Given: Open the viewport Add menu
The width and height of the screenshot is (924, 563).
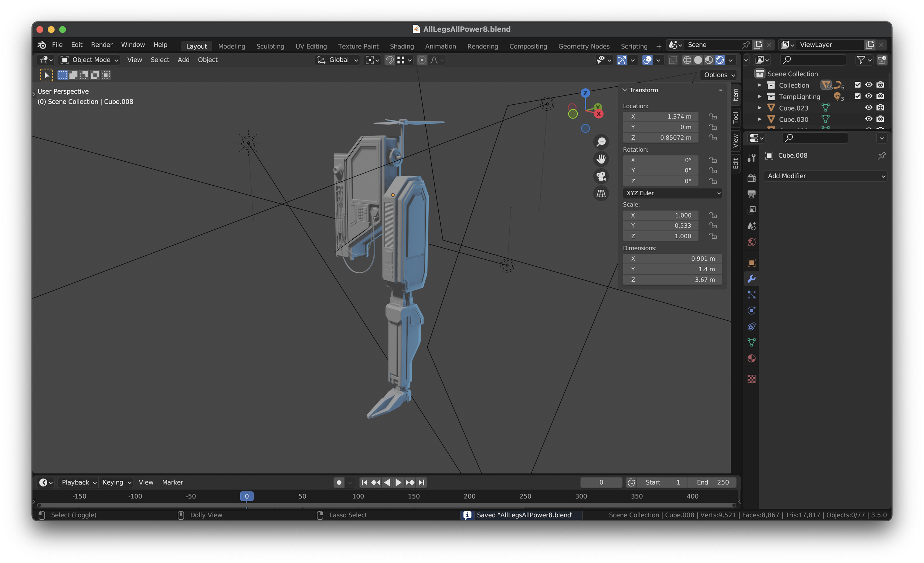Looking at the screenshot, I should [x=183, y=60].
